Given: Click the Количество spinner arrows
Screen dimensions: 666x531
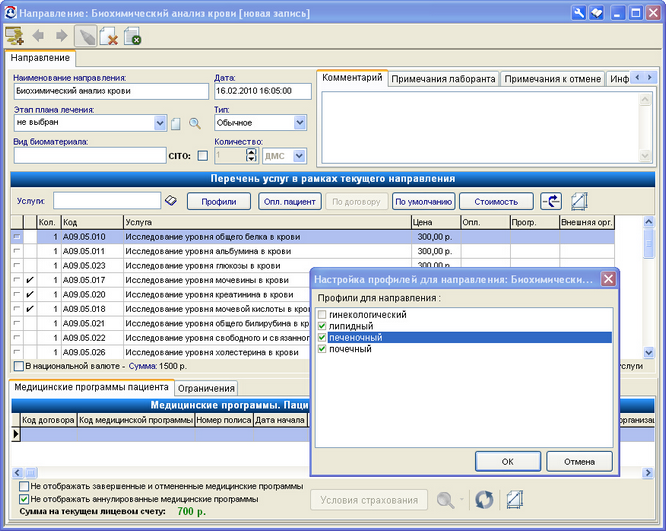Looking at the screenshot, I should [251, 155].
